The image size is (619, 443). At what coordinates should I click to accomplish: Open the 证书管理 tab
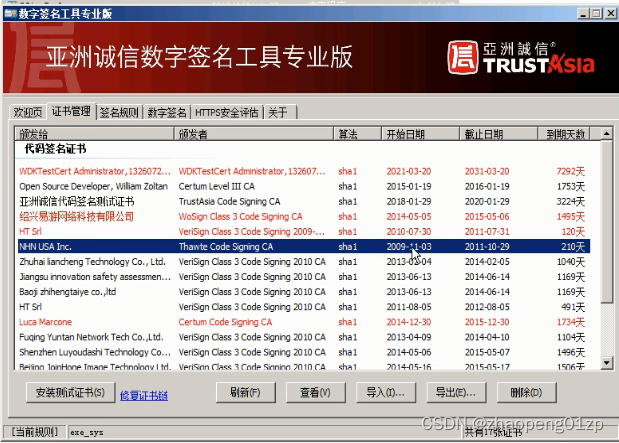point(71,111)
